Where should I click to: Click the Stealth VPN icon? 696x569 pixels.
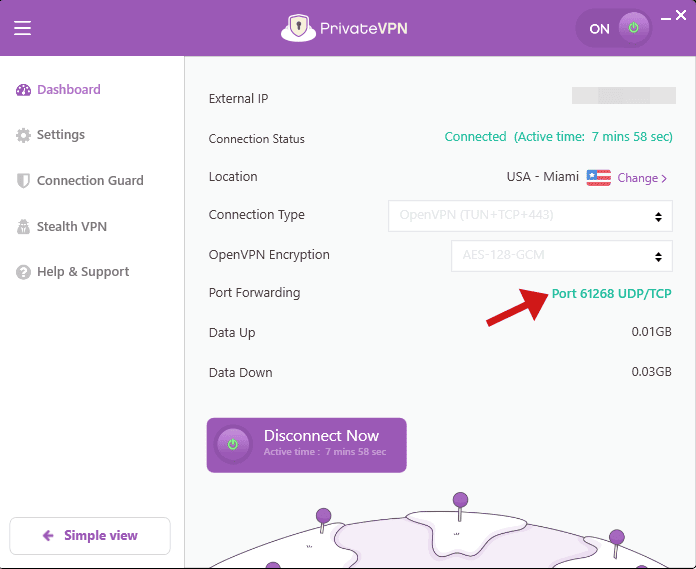tap(24, 227)
